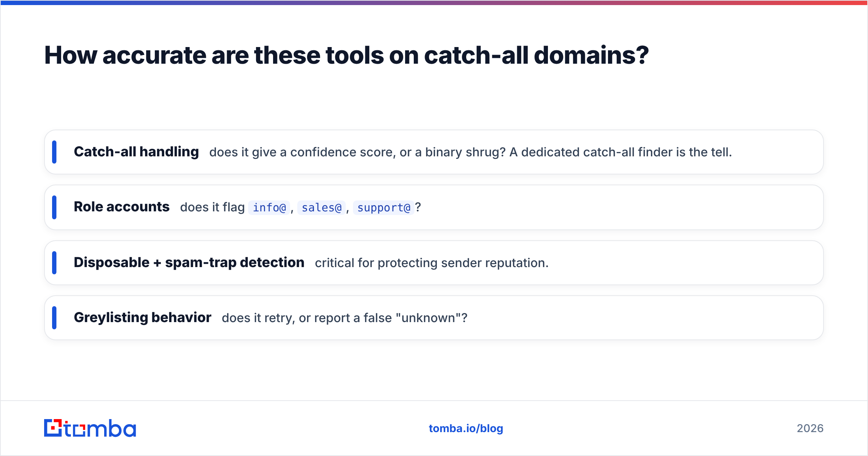868x456 pixels.
Task: Click the "does it flag" text
Action: pos(212,207)
